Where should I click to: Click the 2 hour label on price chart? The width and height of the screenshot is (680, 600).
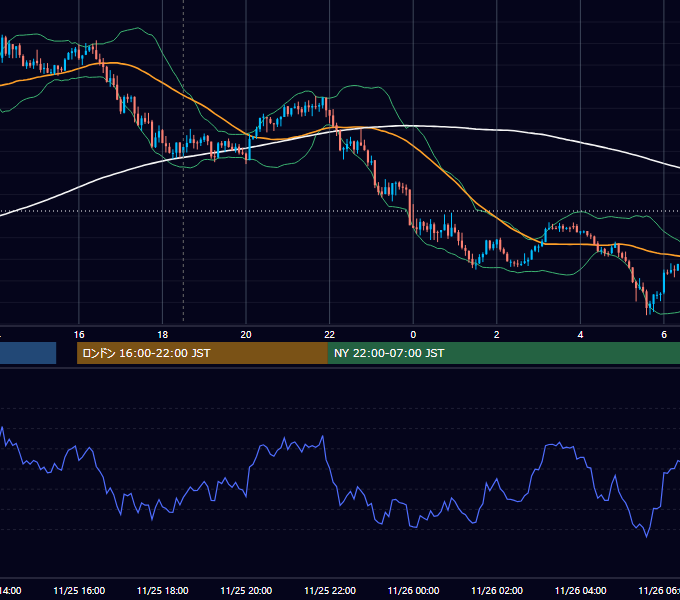pos(497,335)
